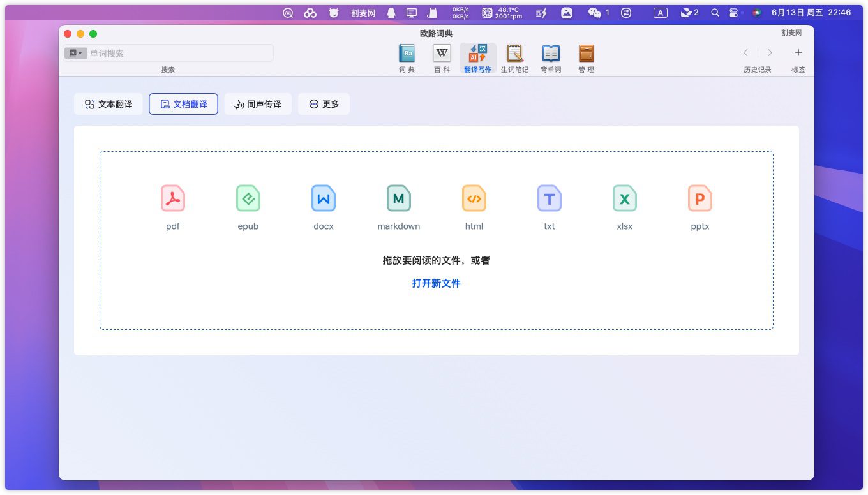Go back in history with left chevron

tap(745, 53)
